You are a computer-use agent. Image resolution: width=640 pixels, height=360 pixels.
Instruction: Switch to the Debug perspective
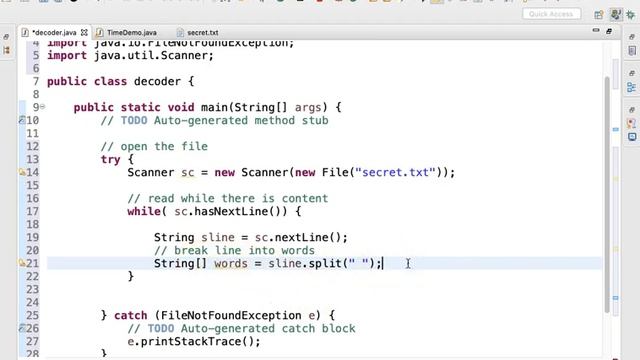coord(631,15)
